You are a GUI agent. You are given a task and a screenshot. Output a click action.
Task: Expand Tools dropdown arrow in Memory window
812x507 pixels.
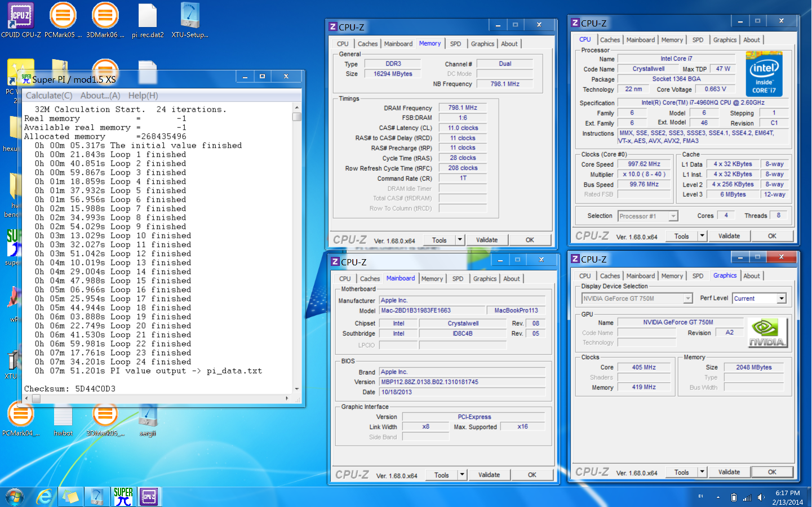tap(460, 240)
